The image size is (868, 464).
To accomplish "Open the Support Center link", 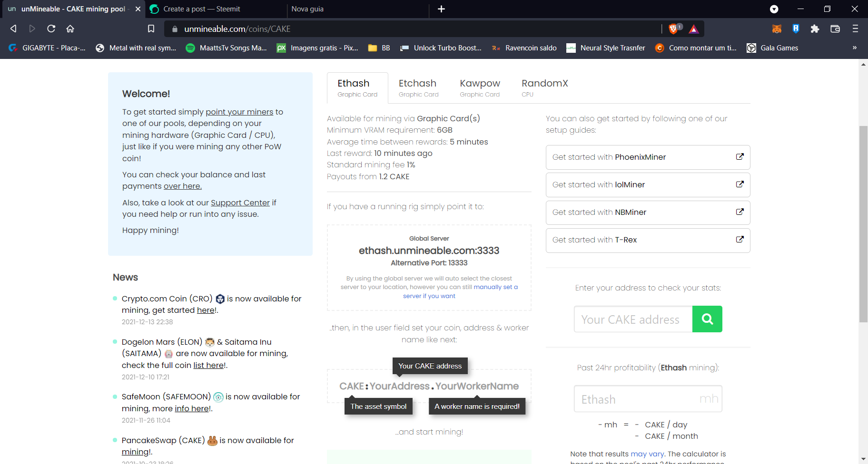I will pos(240,203).
